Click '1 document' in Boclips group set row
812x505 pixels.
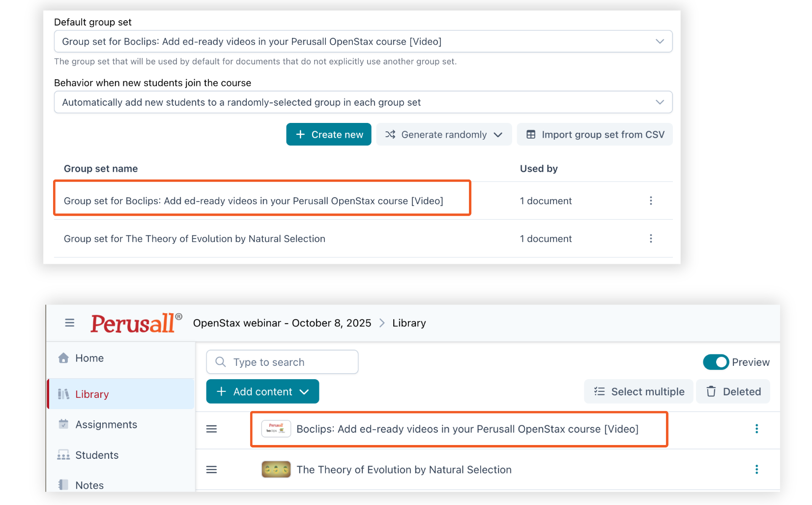click(546, 201)
